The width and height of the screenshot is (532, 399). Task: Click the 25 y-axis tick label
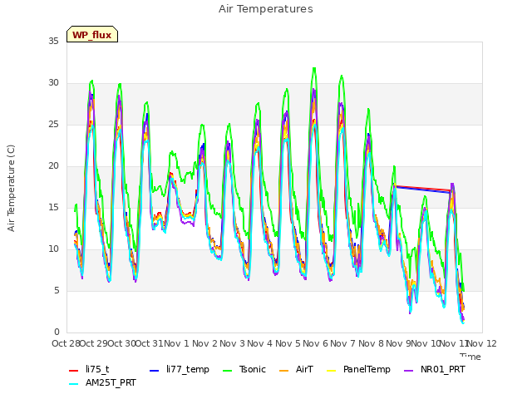(53, 125)
